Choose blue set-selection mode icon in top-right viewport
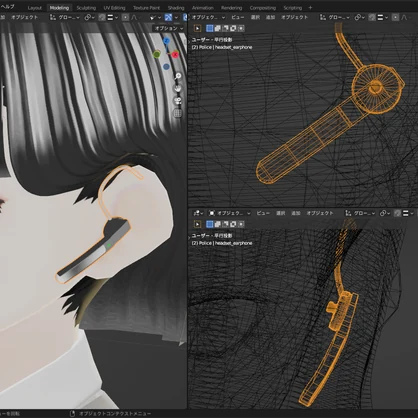The height and width of the screenshot is (418, 418). point(210,28)
